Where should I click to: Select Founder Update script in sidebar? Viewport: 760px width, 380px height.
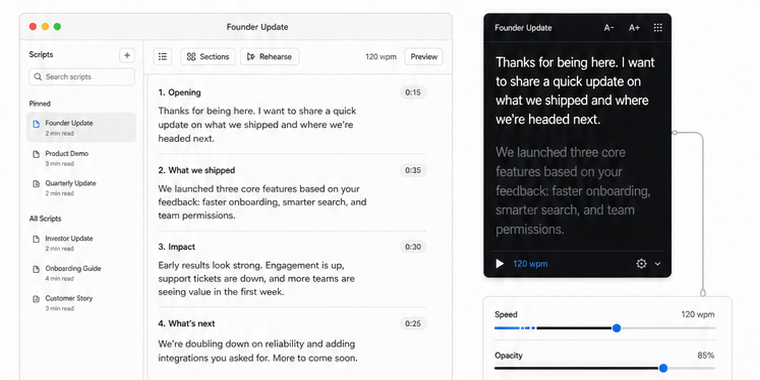coord(81,127)
